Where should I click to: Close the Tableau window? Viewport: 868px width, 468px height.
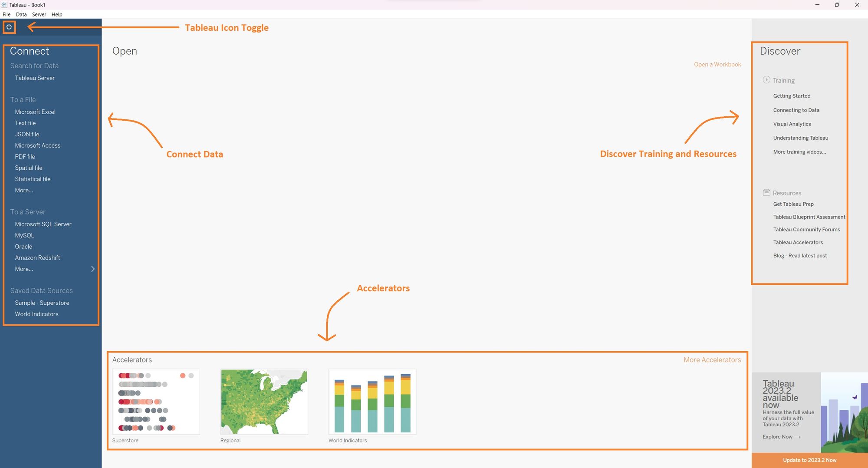tap(857, 5)
